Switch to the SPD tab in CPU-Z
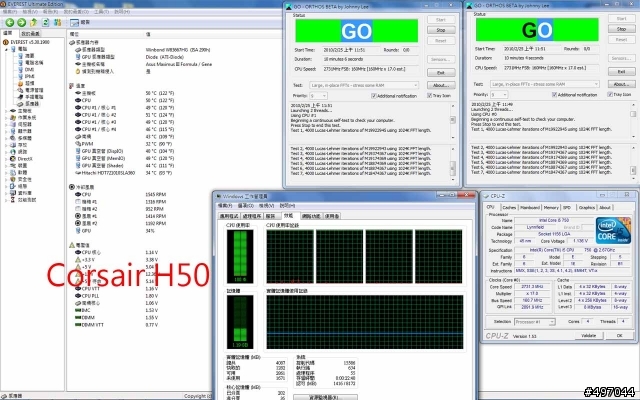This screenshot has height=400, width=640. (x=567, y=208)
